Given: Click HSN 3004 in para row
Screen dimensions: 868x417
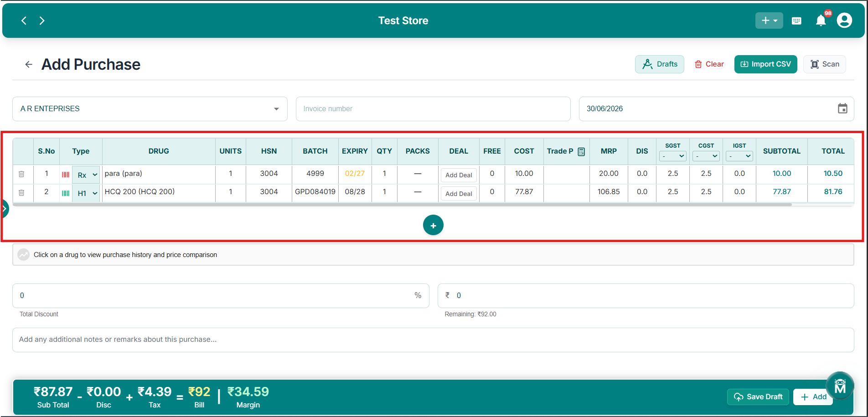Looking at the screenshot, I should [269, 174].
